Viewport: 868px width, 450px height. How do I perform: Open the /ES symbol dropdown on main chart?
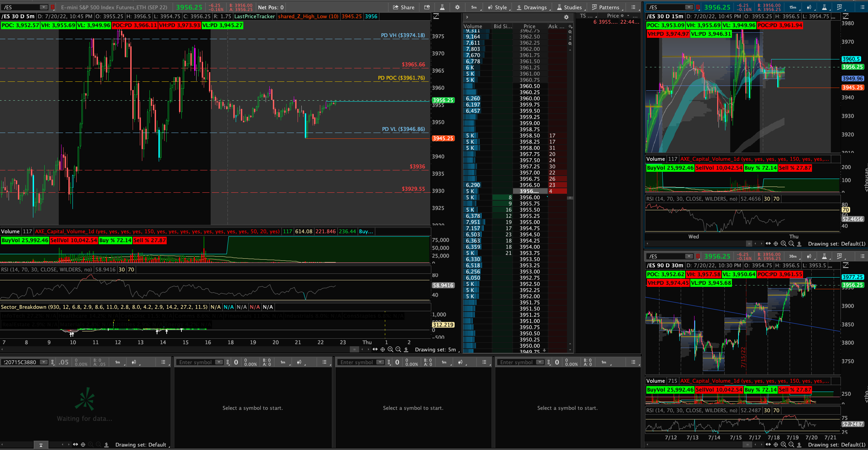click(x=44, y=7)
